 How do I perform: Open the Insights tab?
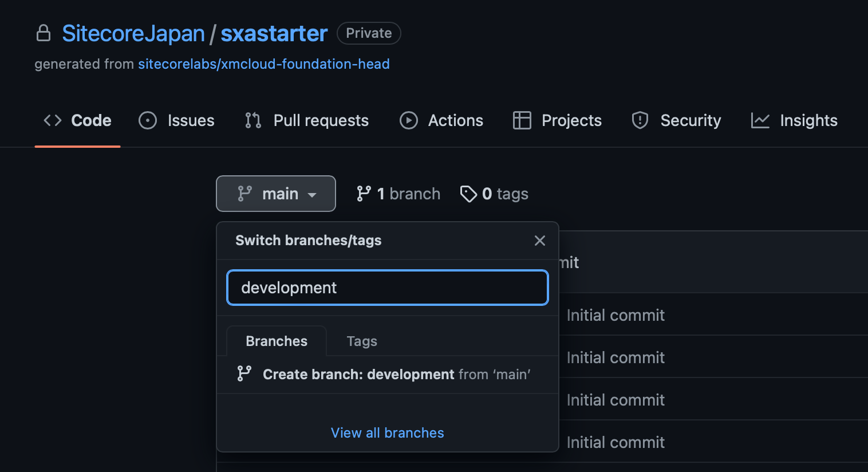(794, 120)
